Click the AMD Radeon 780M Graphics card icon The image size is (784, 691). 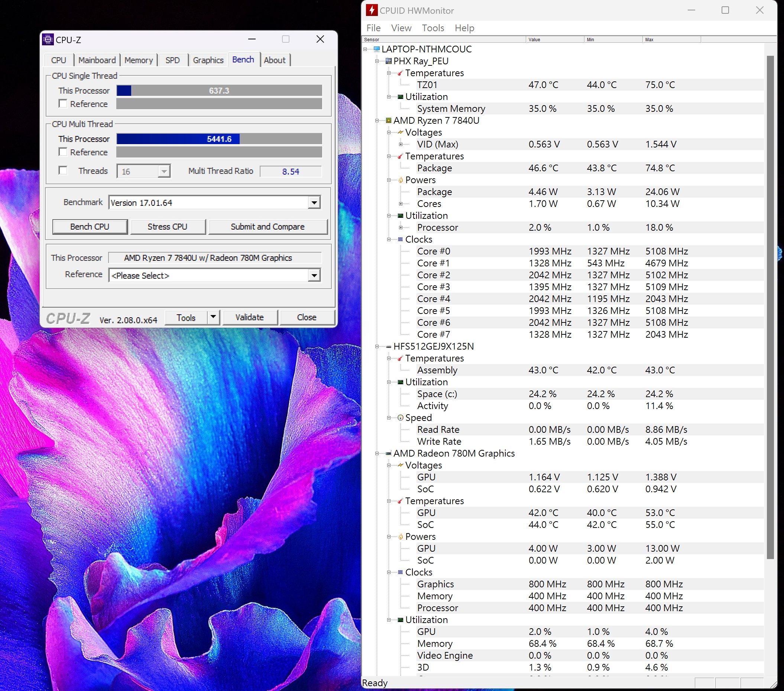coord(389,454)
